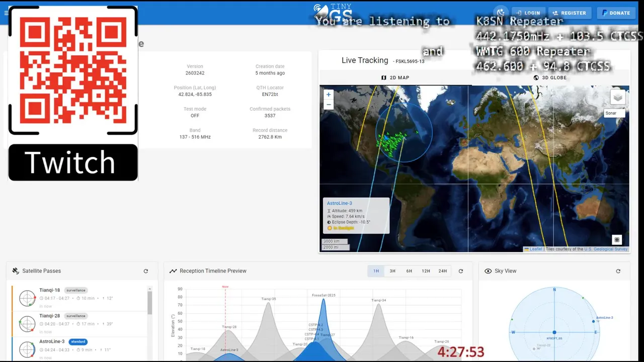Click the Live Tracking heading

[365, 60]
